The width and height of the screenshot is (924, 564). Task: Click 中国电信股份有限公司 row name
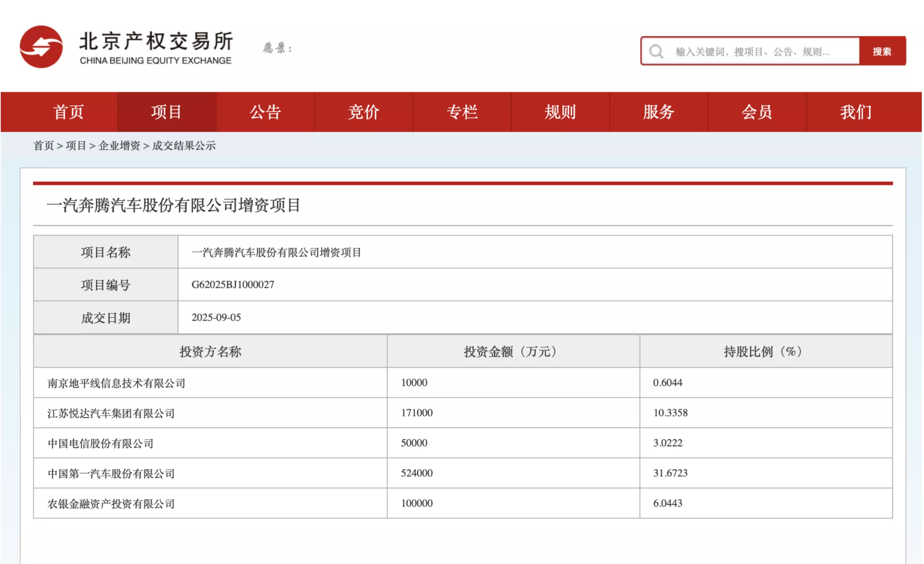pyautogui.click(x=101, y=443)
